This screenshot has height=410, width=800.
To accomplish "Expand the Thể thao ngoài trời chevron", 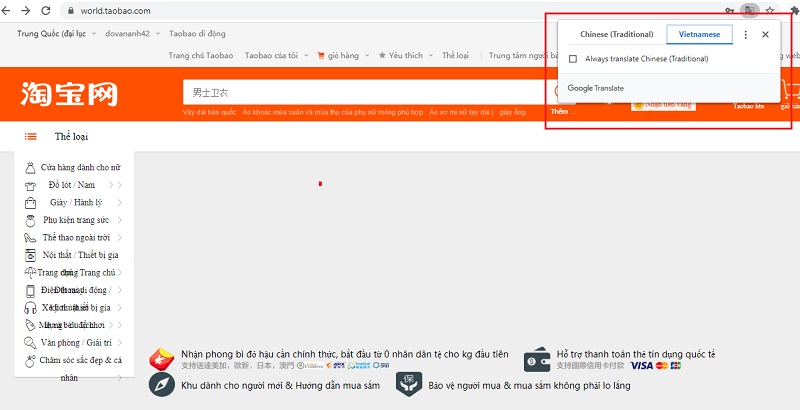I will tap(119, 238).
